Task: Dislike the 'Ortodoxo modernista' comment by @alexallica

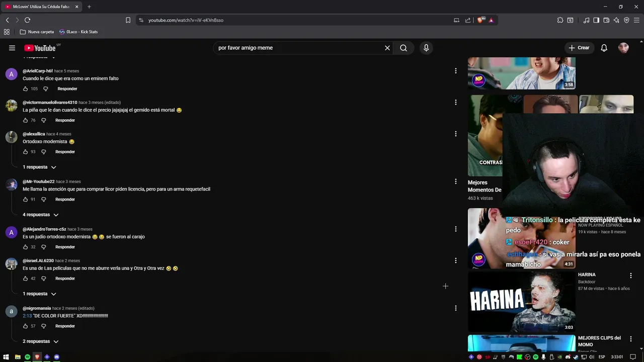Action: point(43,152)
